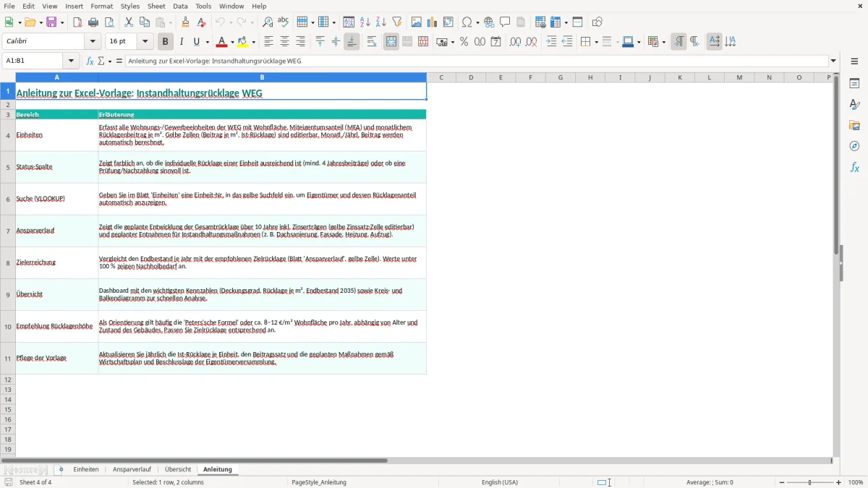The image size is (868, 488).
Task: Click the Increase Indent icon
Action: [x=551, y=42]
